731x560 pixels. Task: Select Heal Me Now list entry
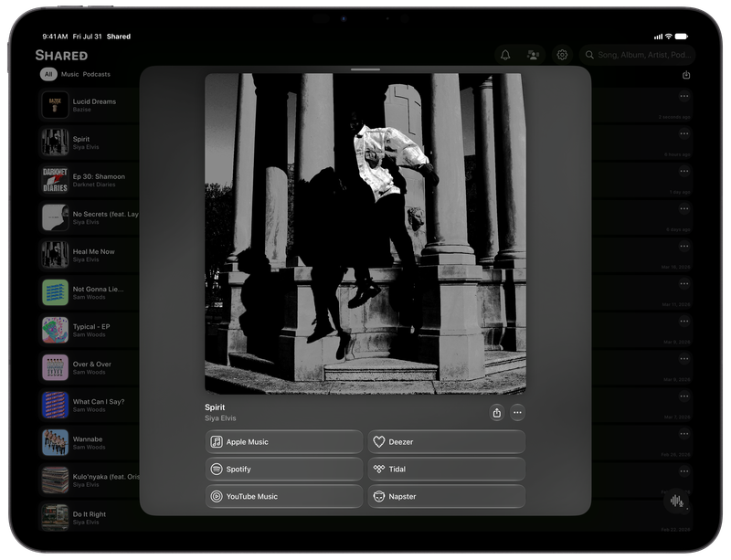point(90,255)
